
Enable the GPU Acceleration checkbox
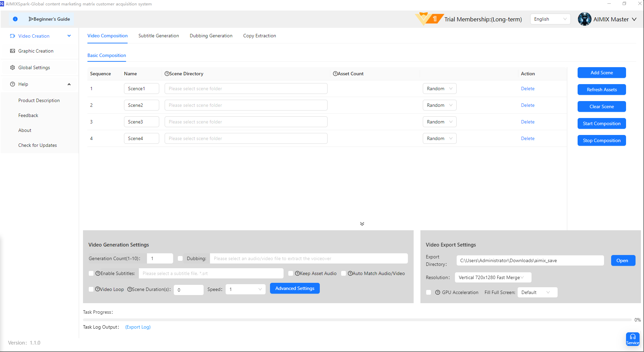tap(429, 292)
